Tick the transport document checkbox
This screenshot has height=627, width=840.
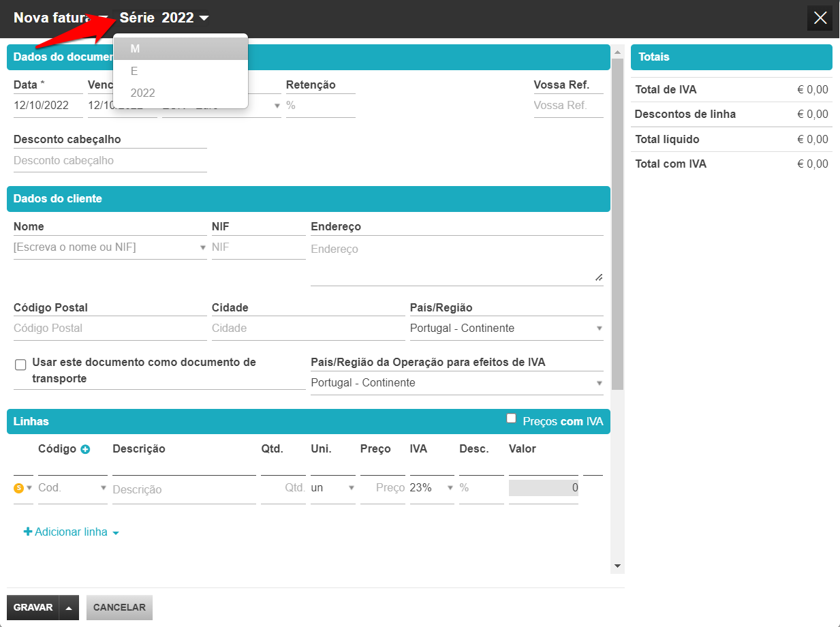(x=20, y=365)
